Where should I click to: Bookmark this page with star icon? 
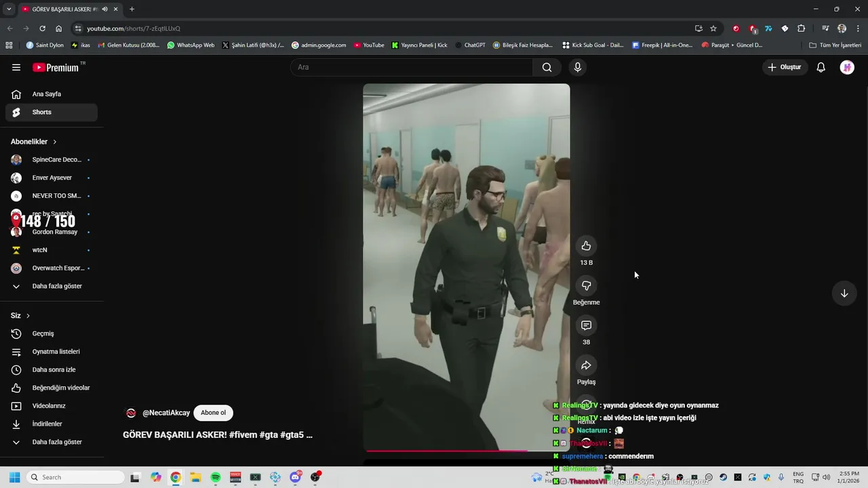pos(713,28)
